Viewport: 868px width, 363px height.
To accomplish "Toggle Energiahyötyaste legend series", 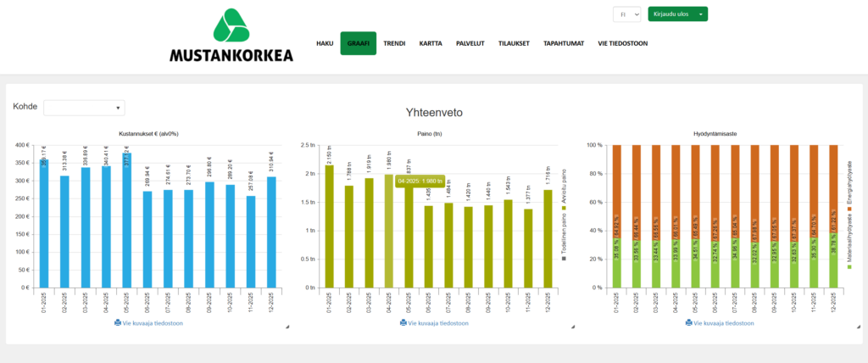I will (849, 181).
